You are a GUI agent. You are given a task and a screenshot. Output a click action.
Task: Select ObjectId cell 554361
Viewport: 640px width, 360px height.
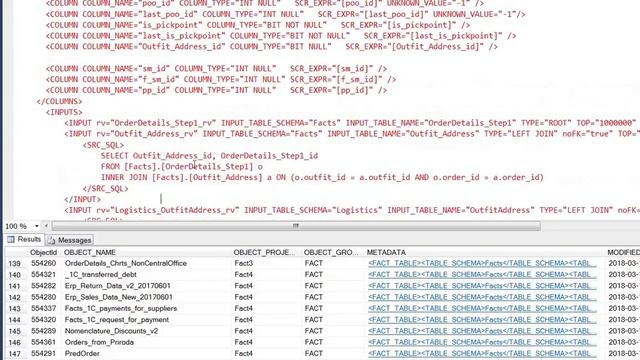click(x=43, y=342)
